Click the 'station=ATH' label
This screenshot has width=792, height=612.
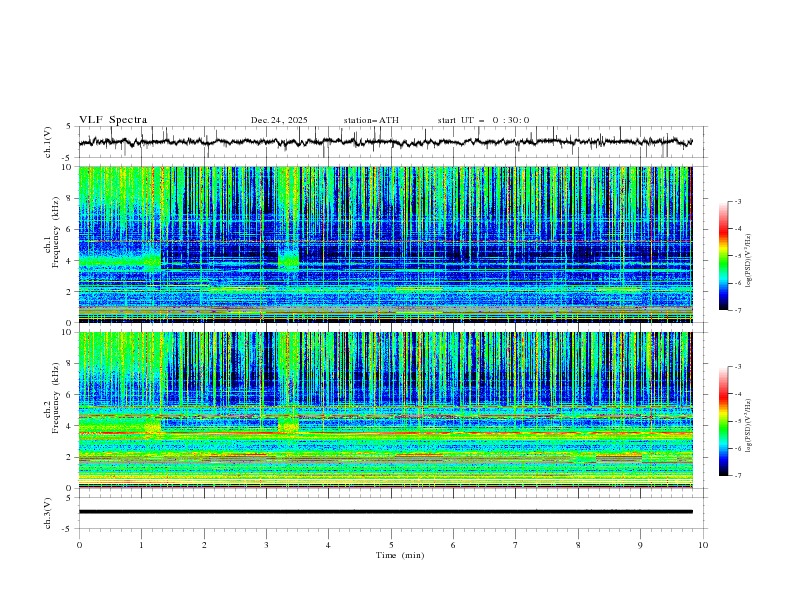[x=371, y=120]
